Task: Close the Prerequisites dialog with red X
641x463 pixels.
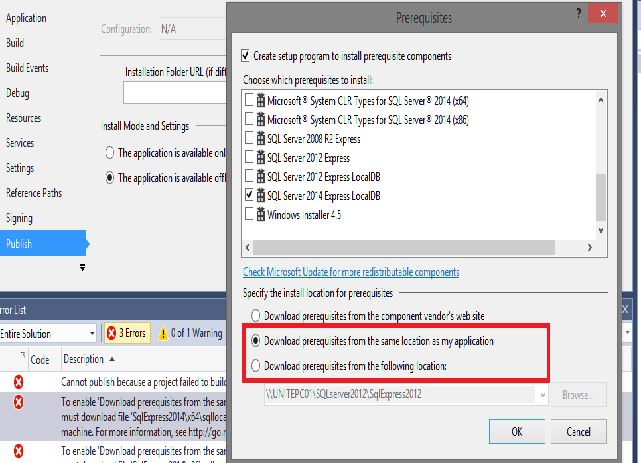Action: tap(603, 13)
